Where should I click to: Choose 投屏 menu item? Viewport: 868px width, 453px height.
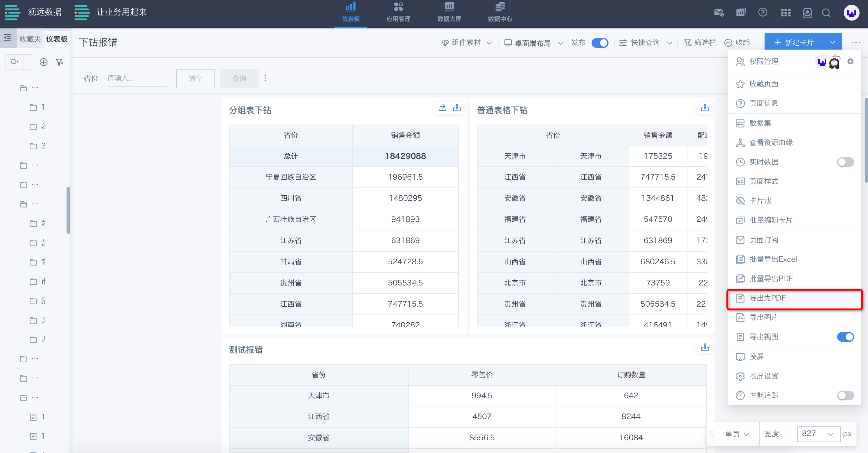795,357
